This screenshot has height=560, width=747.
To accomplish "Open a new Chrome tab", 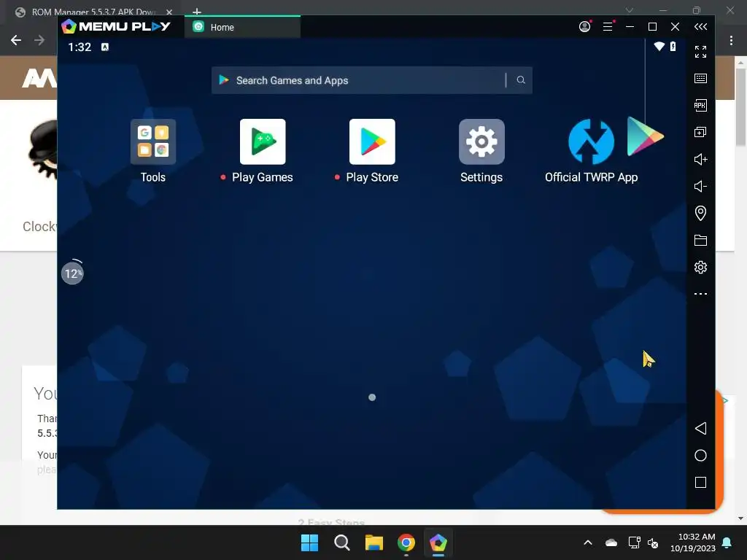I will (x=197, y=12).
